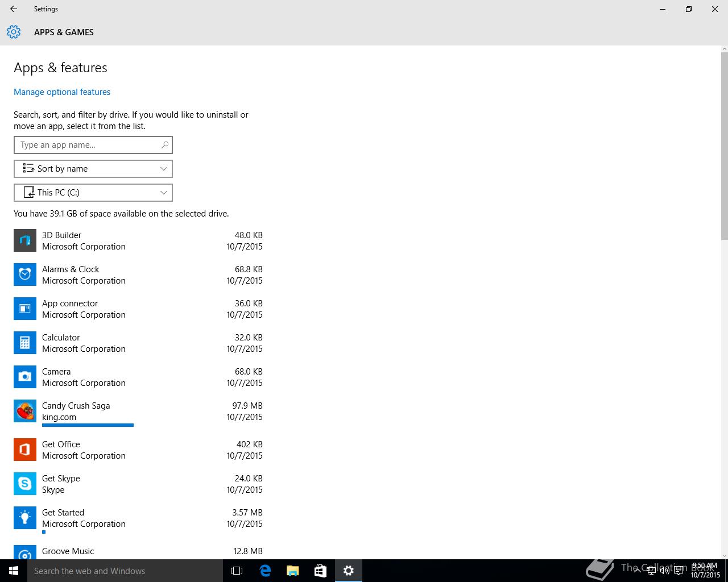Click the king.com publisher text

tap(59, 417)
